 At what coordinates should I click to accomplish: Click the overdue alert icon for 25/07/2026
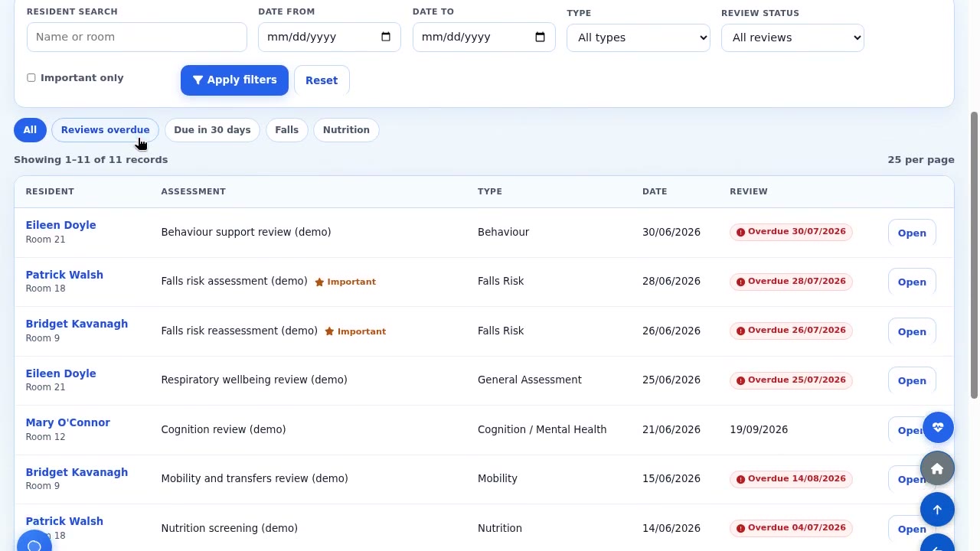coord(740,380)
